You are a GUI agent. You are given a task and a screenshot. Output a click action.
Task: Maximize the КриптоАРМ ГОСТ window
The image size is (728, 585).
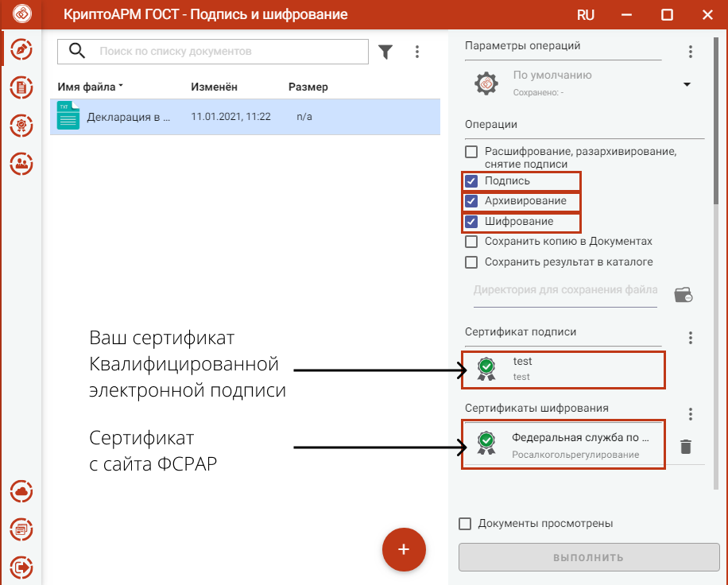click(667, 15)
